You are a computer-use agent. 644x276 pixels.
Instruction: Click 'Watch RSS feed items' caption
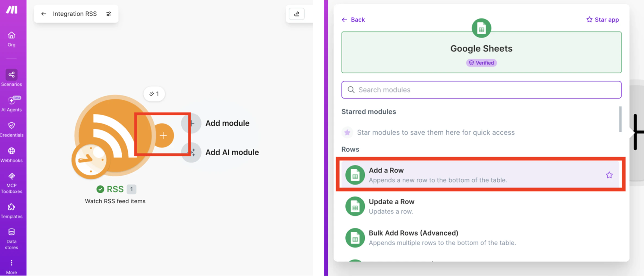click(x=115, y=201)
